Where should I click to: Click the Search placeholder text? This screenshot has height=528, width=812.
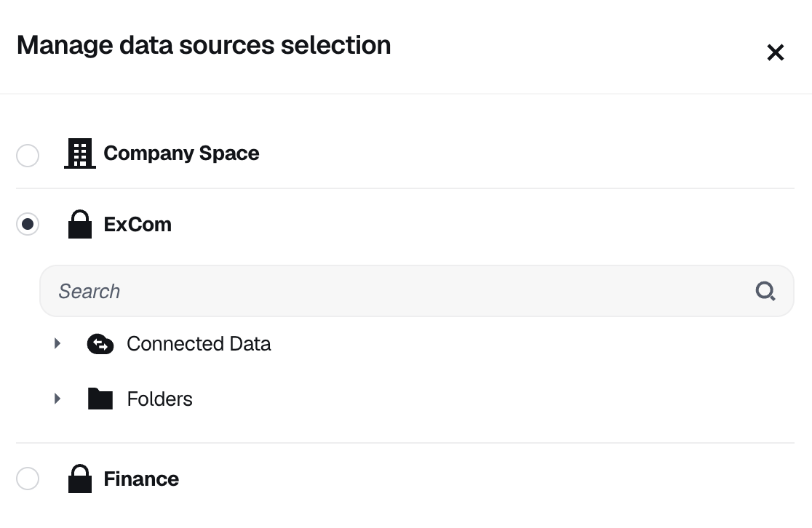(x=89, y=291)
